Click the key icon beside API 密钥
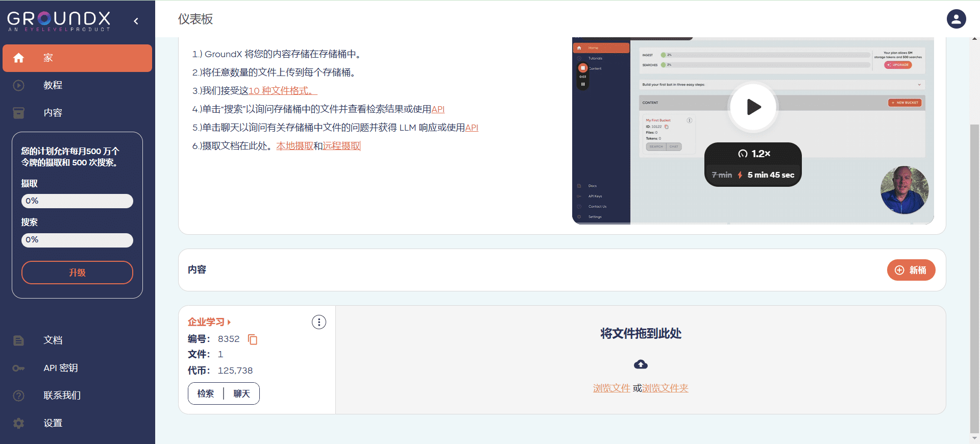 click(x=19, y=368)
